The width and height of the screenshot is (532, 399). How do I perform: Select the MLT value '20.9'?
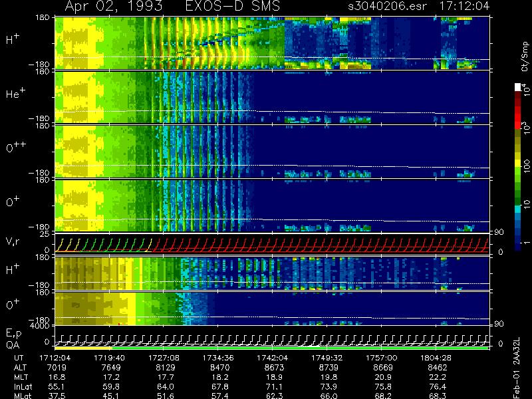click(x=383, y=377)
